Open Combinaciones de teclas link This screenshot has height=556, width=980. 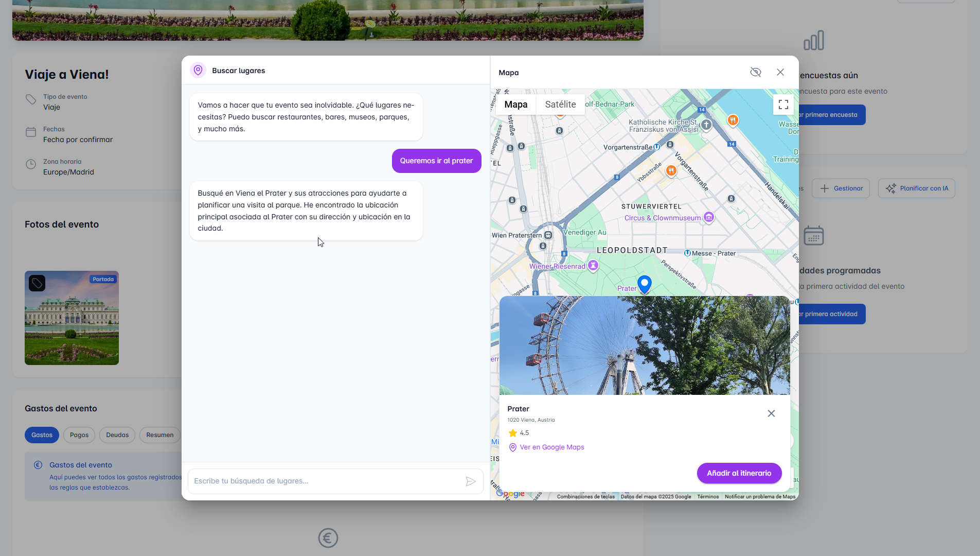tap(585, 497)
